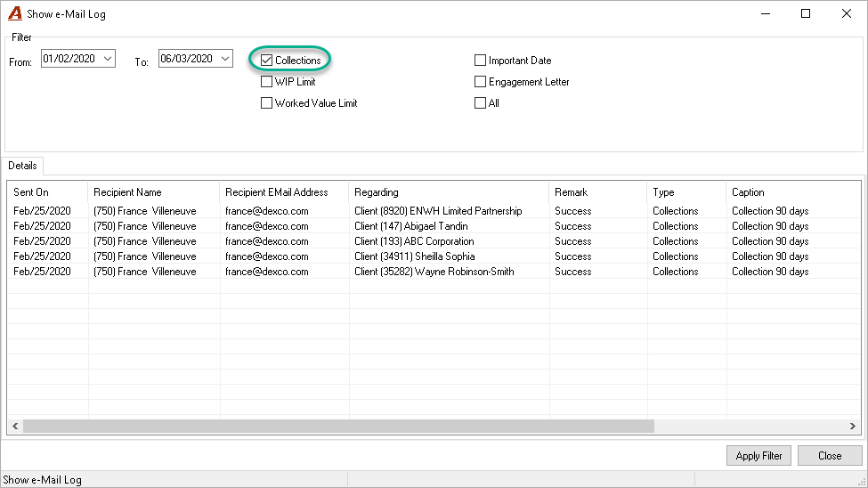868x488 pixels.
Task: Click Success remark in Sheilla Sophia row
Action: tap(573, 256)
